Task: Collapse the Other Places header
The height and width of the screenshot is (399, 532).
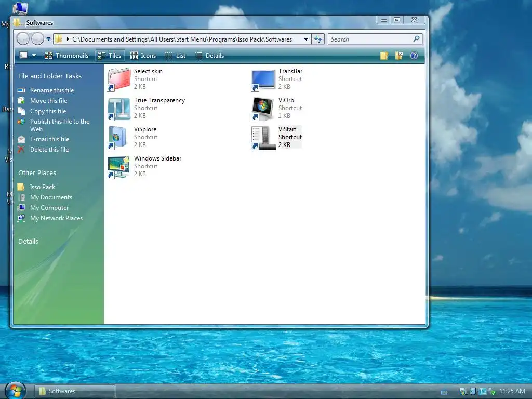Action: coord(37,172)
